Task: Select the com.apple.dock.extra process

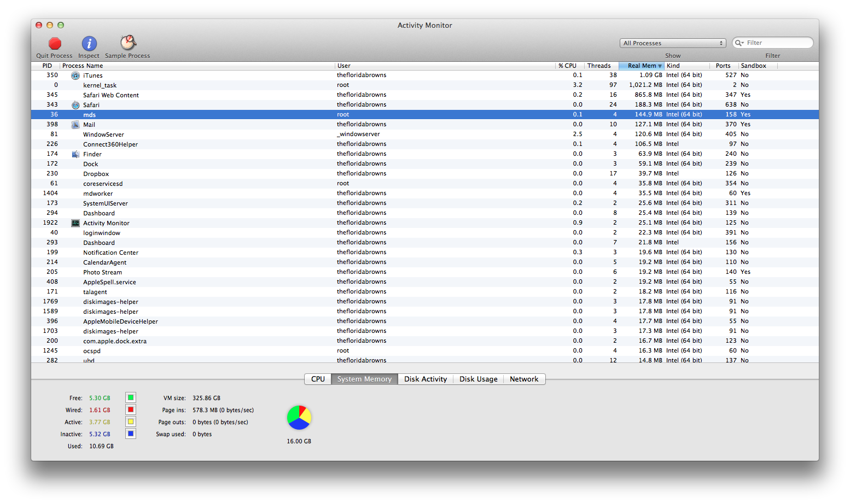Action: [425, 341]
